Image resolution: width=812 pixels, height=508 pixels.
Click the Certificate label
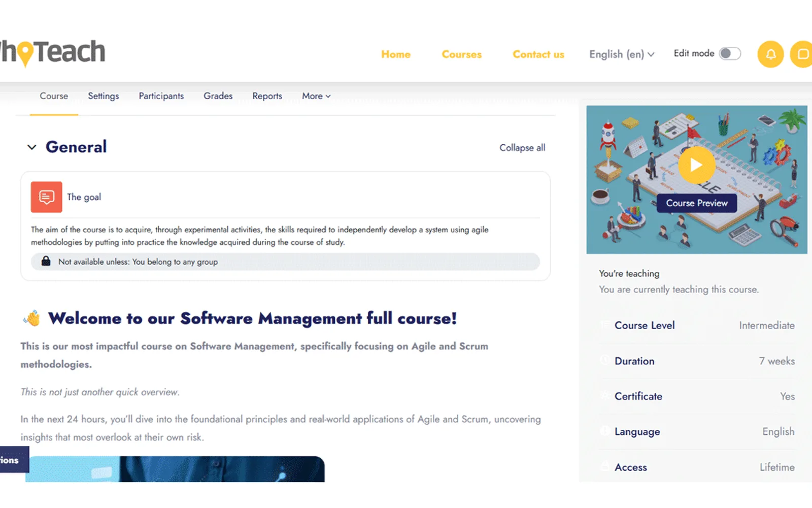[x=638, y=396]
